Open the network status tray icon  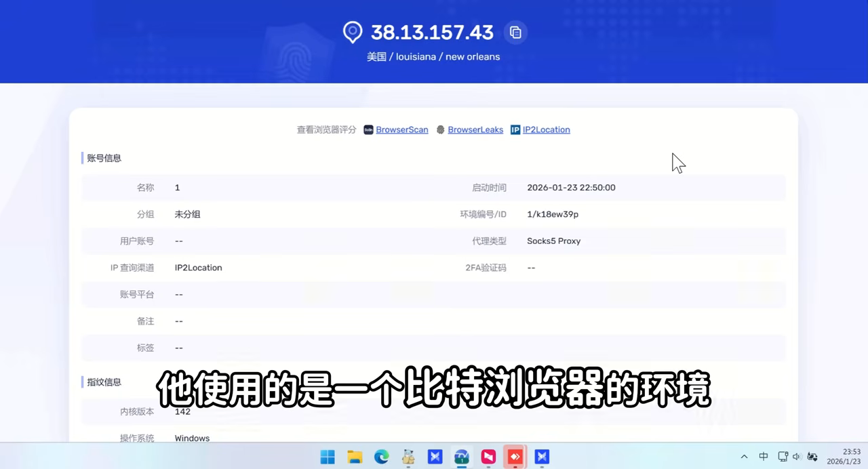(x=783, y=457)
